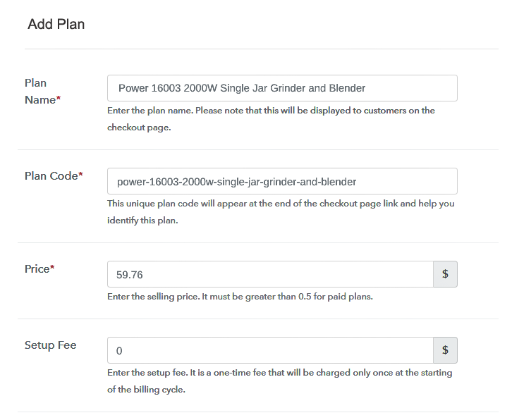Screen dimensions: 512x420
Task: Focus the Plan Code input field
Action: [282, 181]
